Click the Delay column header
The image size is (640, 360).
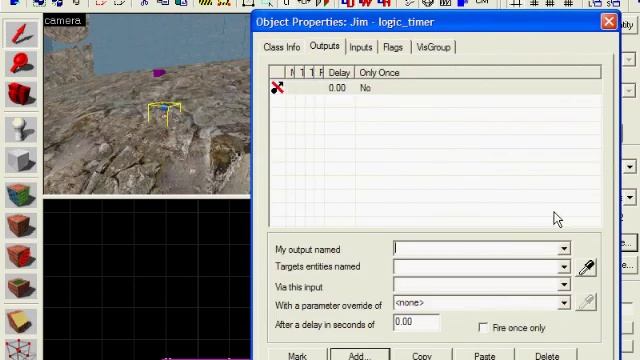pyautogui.click(x=339, y=73)
